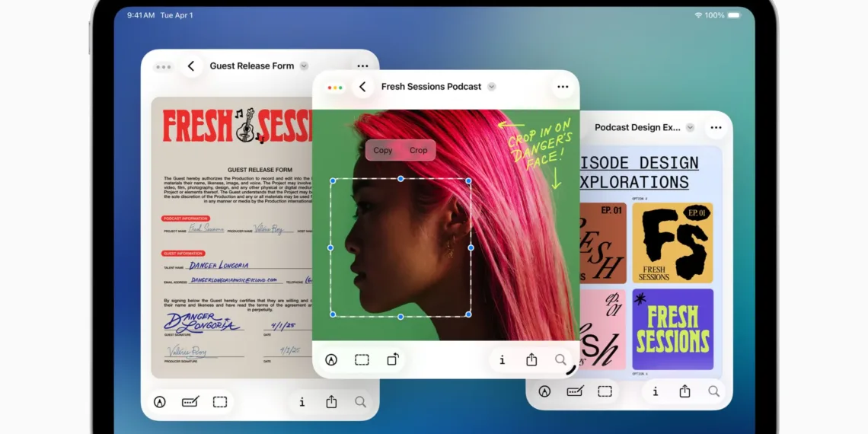Open the Guest Release Form window title
The image size is (868, 434).
click(252, 66)
